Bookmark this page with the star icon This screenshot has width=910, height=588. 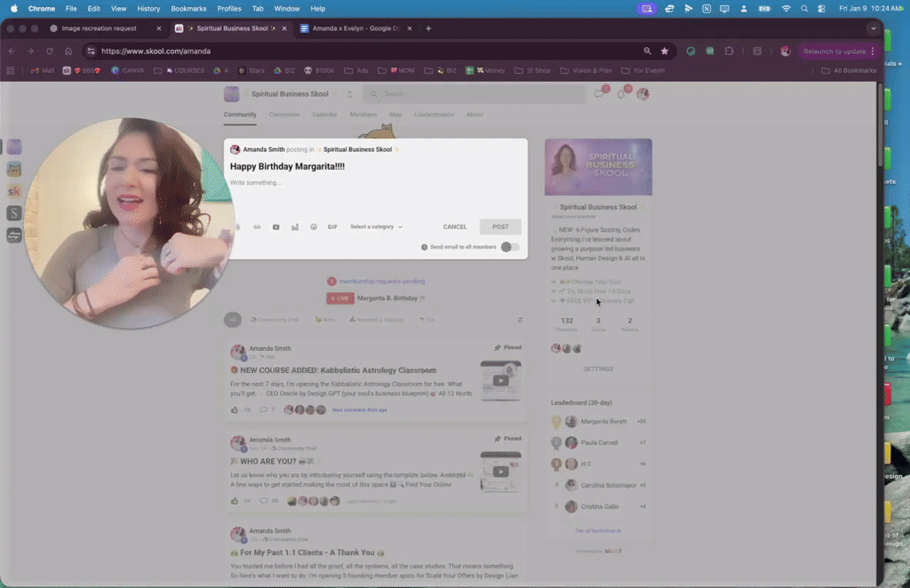click(x=665, y=51)
